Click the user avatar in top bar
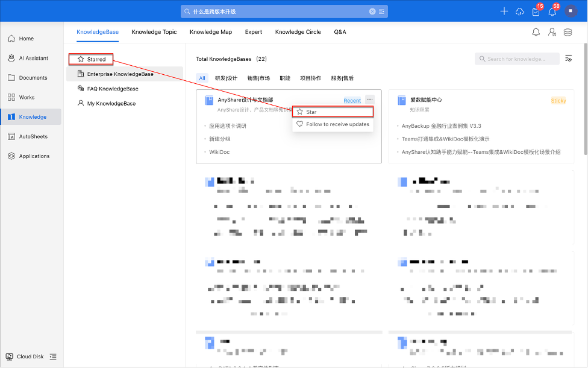This screenshot has height=368, width=588. pyautogui.click(x=570, y=11)
